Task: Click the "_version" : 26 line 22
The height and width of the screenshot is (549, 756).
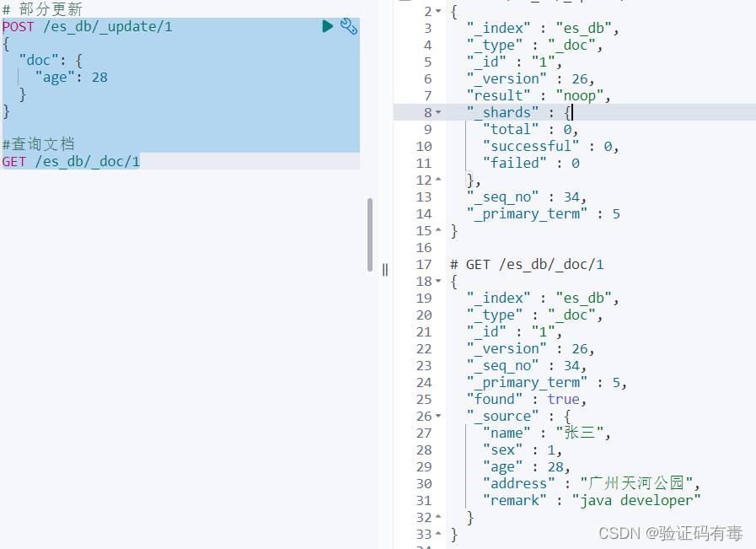Action: pyautogui.click(x=530, y=348)
